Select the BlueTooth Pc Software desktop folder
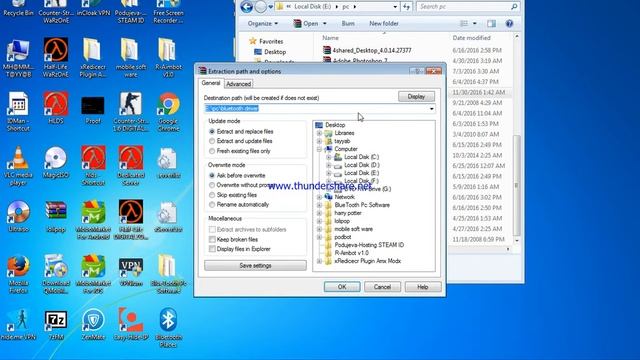This screenshot has height=360, width=640. [168, 273]
